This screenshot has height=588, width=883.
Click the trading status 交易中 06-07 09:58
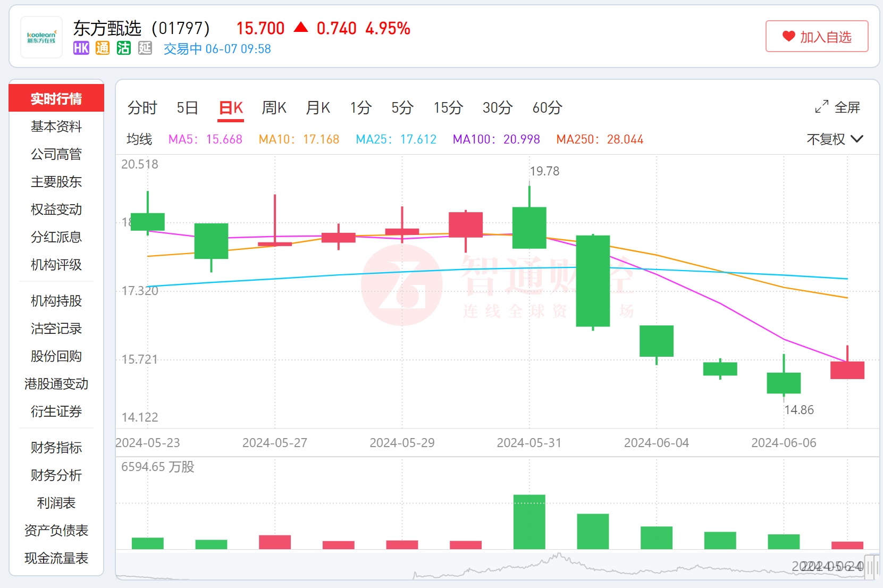pos(217,49)
